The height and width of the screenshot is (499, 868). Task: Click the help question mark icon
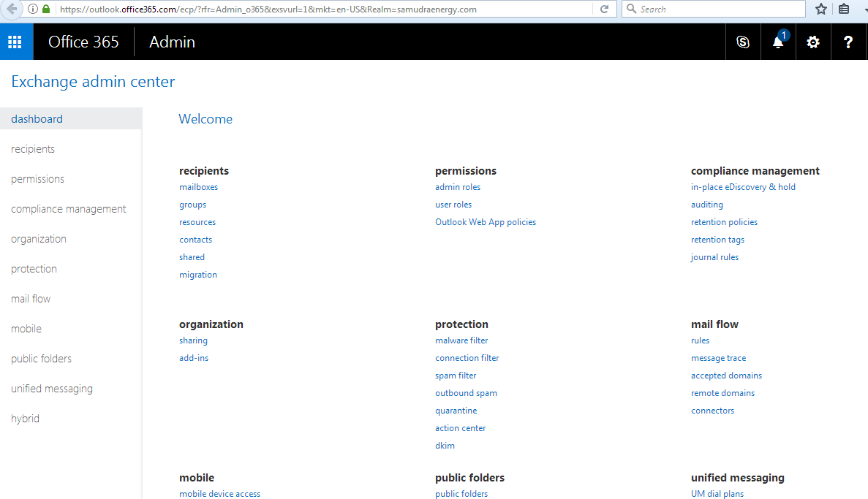click(848, 42)
